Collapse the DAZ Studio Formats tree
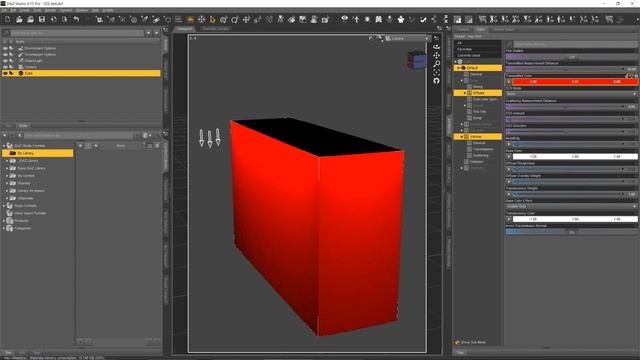 tap(4, 146)
